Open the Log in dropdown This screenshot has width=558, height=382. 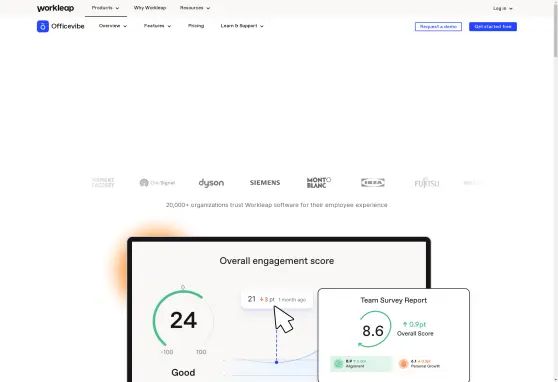pyautogui.click(x=503, y=8)
